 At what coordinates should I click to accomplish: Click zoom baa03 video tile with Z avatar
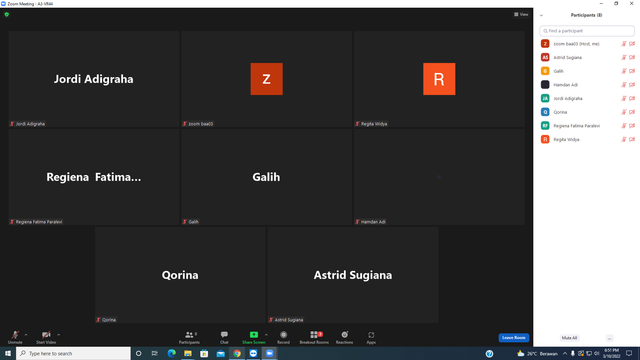pos(266,79)
